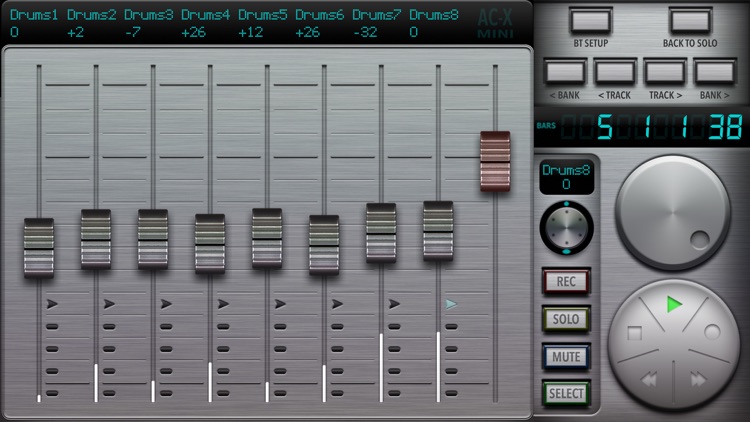Click the +26 value under Drums4
Screen dimensions: 750x422
tap(194, 33)
